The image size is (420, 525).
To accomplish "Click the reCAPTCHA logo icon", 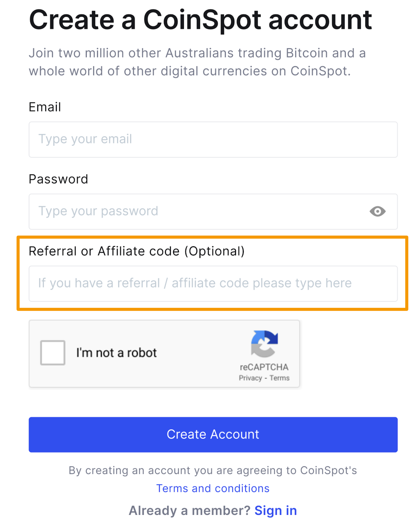I will 265,344.
